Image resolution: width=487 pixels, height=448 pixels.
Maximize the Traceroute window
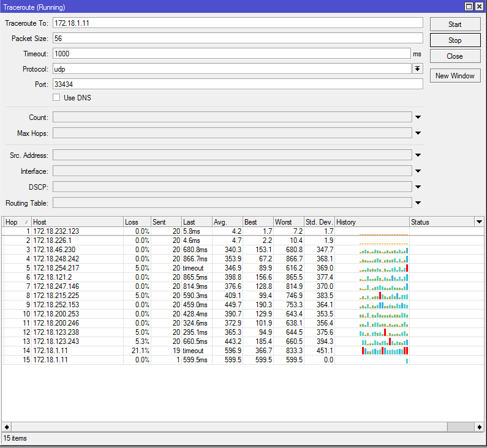click(469, 7)
